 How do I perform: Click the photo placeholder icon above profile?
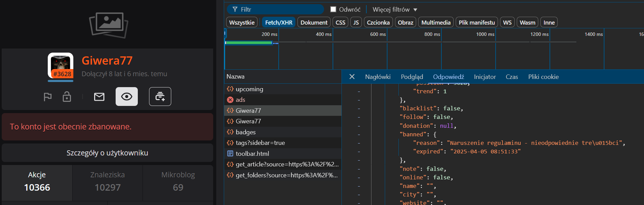108,25
